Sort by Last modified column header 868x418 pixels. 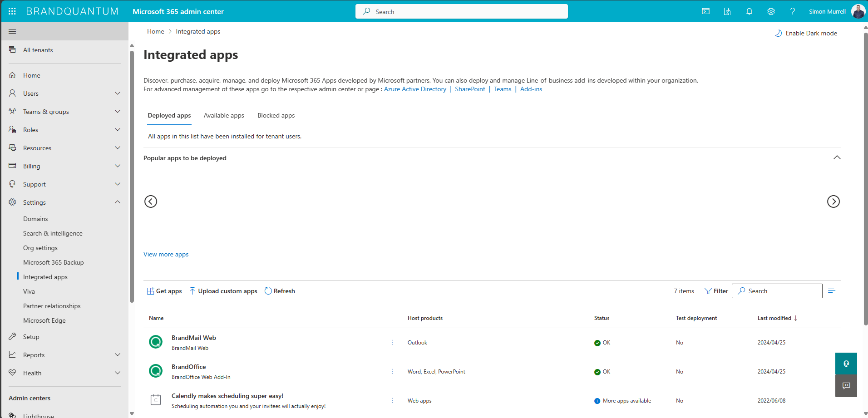tap(777, 318)
